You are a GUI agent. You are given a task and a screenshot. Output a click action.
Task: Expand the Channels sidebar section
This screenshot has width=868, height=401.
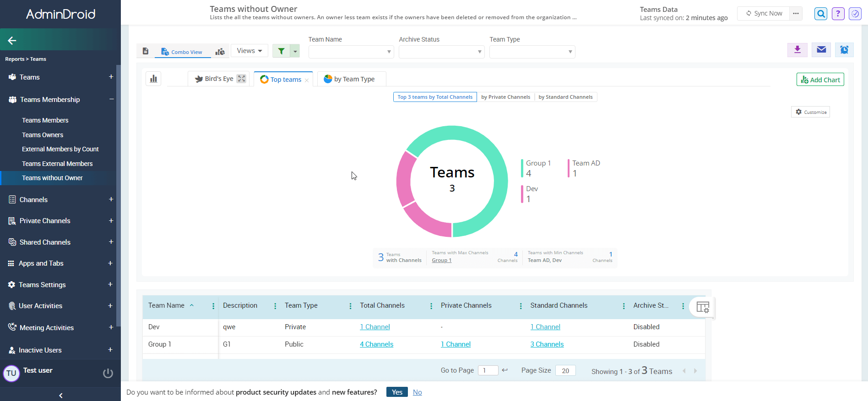pyautogui.click(x=111, y=199)
